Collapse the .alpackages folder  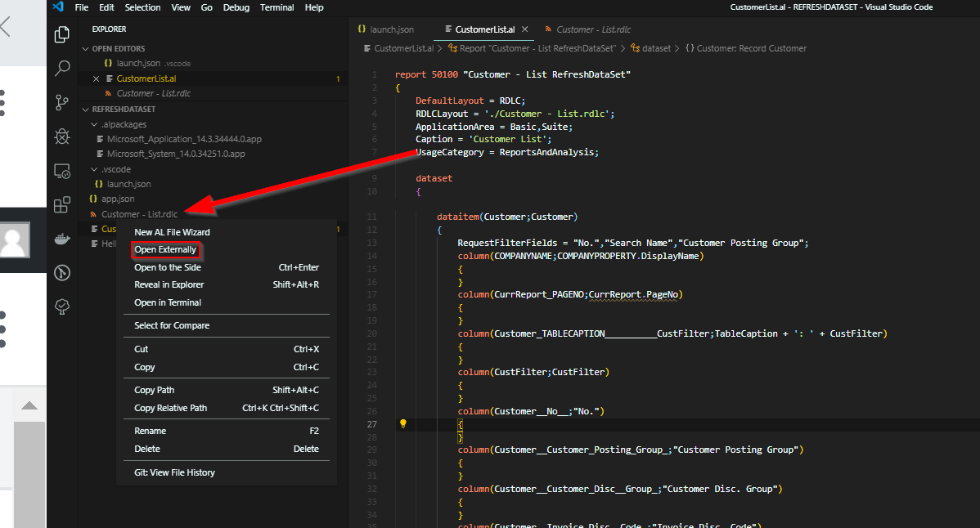click(94, 125)
